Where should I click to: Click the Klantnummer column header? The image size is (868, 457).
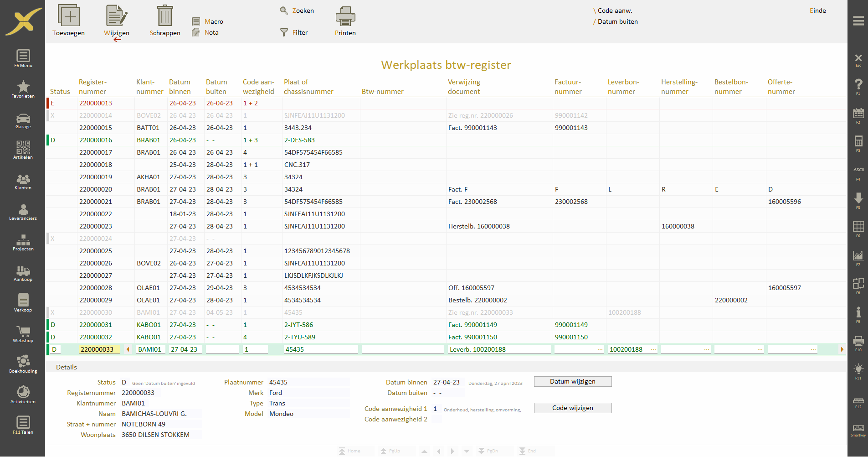pos(149,87)
